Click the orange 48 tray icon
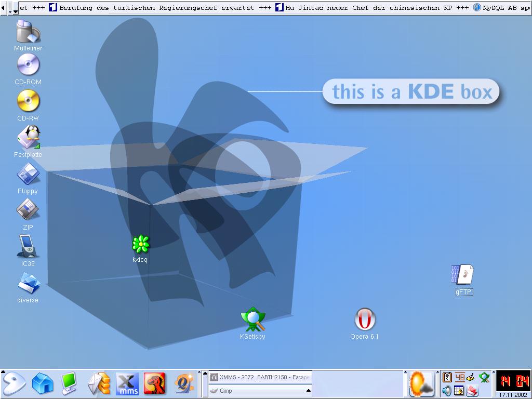532x399 pixels. point(460,377)
